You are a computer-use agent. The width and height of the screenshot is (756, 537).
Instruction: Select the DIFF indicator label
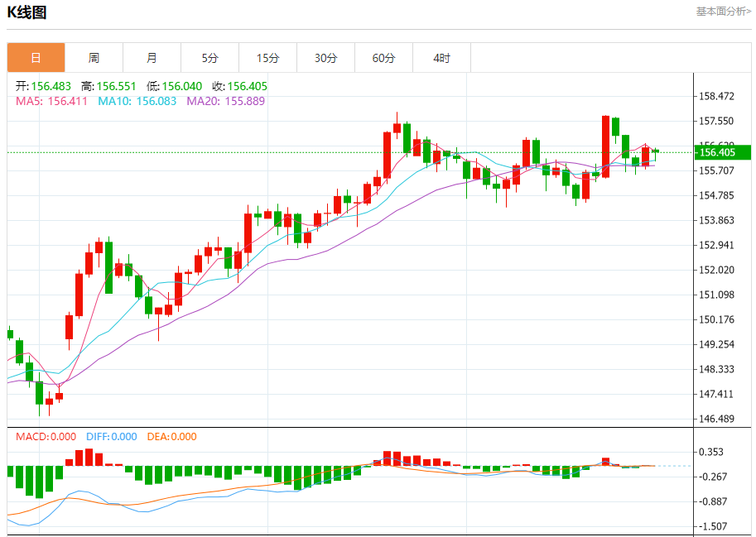109,437
